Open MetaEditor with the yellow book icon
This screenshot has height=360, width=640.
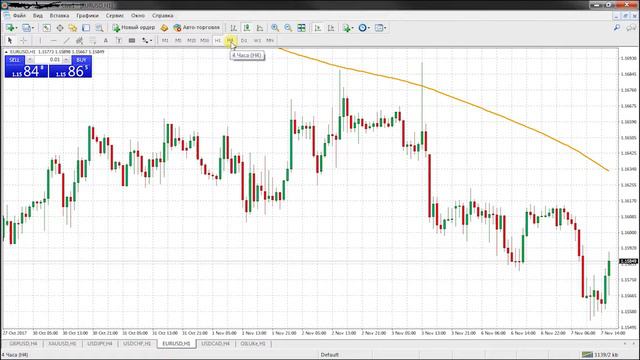164,28
